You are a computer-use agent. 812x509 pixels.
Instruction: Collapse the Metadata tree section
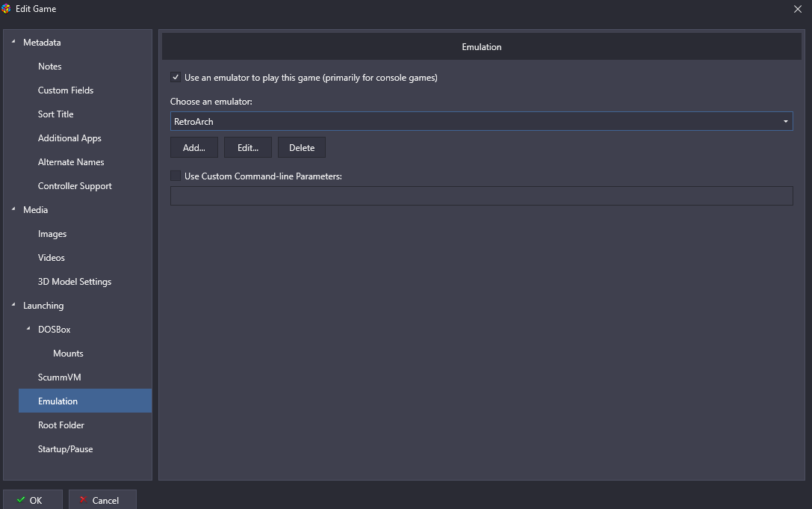pos(13,41)
